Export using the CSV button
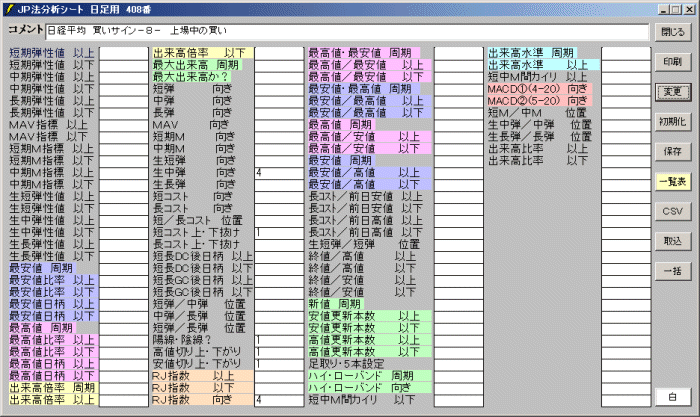Image resolution: width=700 pixels, height=417 pixels. coord(672,212)
